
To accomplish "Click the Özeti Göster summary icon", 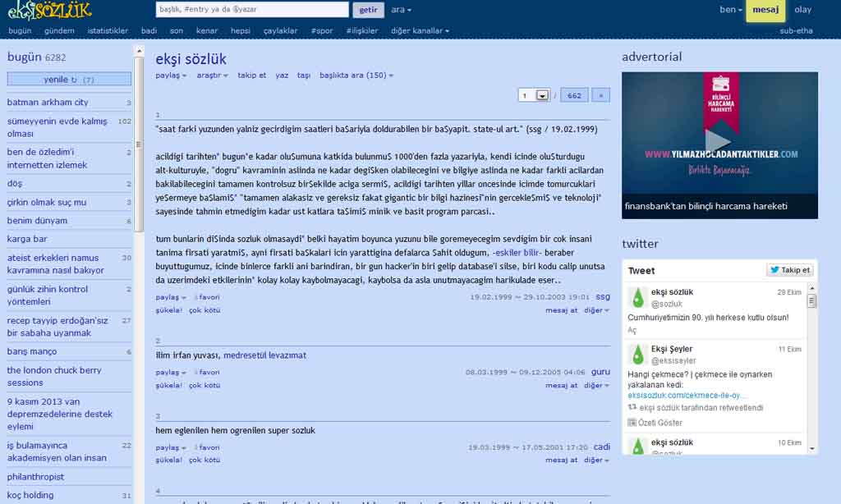I will 632,423.
